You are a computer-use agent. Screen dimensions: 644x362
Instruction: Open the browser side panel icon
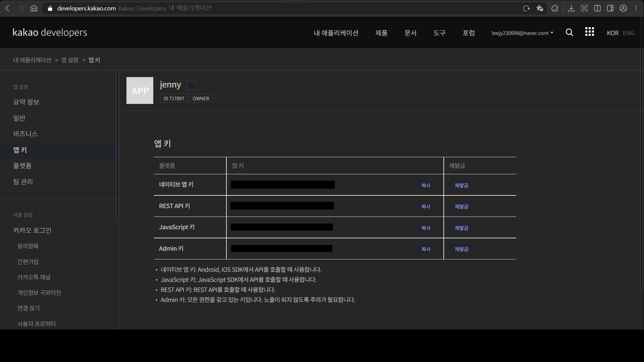click(610, 8)
